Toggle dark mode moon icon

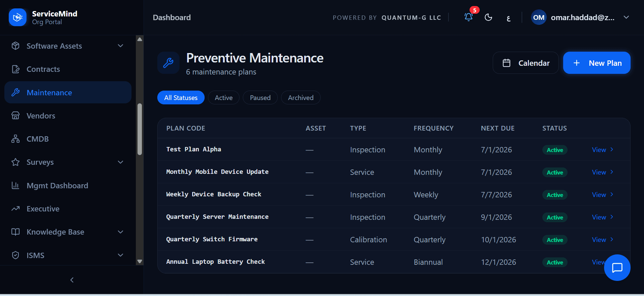click(488, 17)
